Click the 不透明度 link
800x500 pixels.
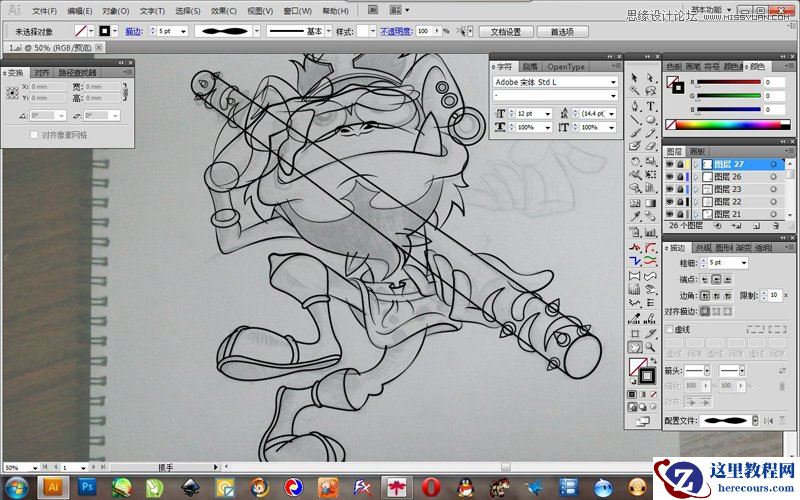coord(396,31)
